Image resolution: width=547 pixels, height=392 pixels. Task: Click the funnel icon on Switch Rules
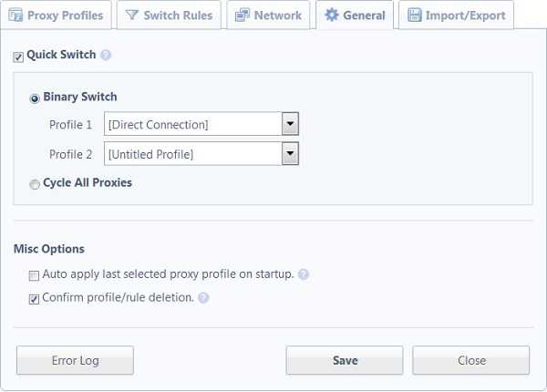131,15
